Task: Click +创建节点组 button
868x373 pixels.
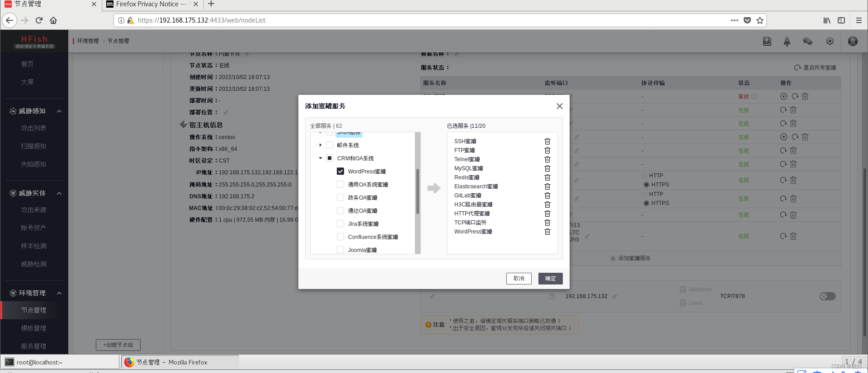Action: pos(118,345)
